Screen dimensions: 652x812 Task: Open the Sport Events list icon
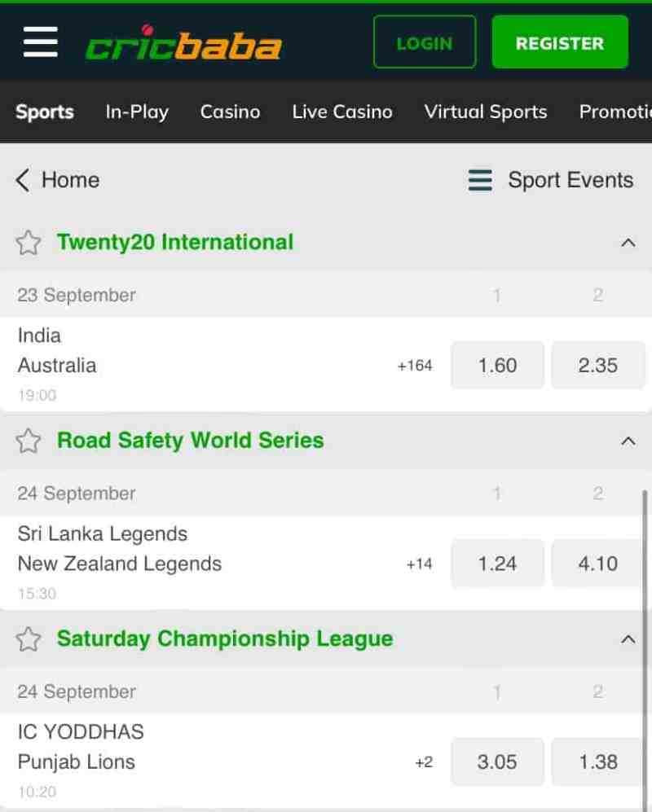coord(480,180)
